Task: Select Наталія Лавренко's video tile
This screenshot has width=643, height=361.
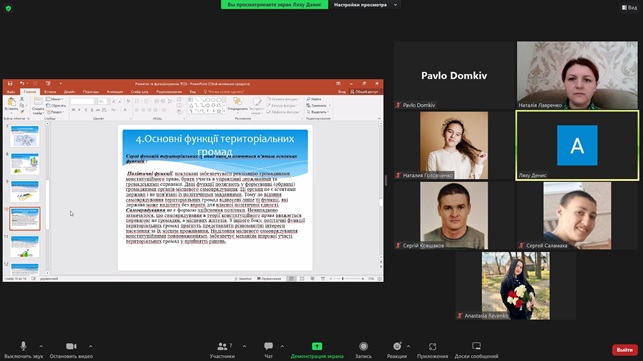Action: click(x=577, y=75)
